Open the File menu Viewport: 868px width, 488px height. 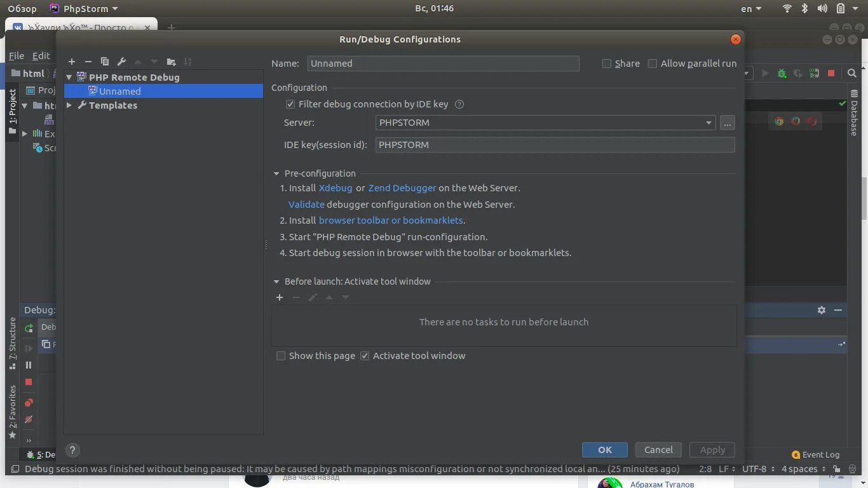tap(17, 56)
